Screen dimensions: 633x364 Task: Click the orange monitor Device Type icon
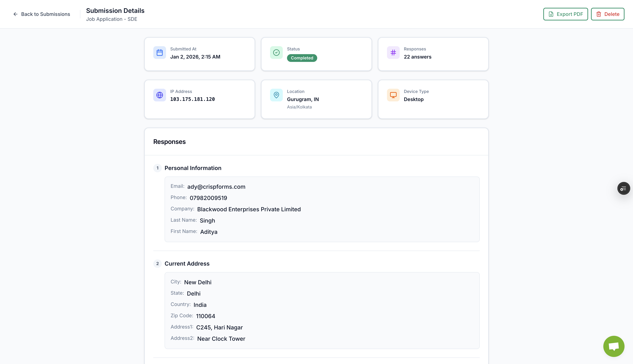(x=393, y=95)
